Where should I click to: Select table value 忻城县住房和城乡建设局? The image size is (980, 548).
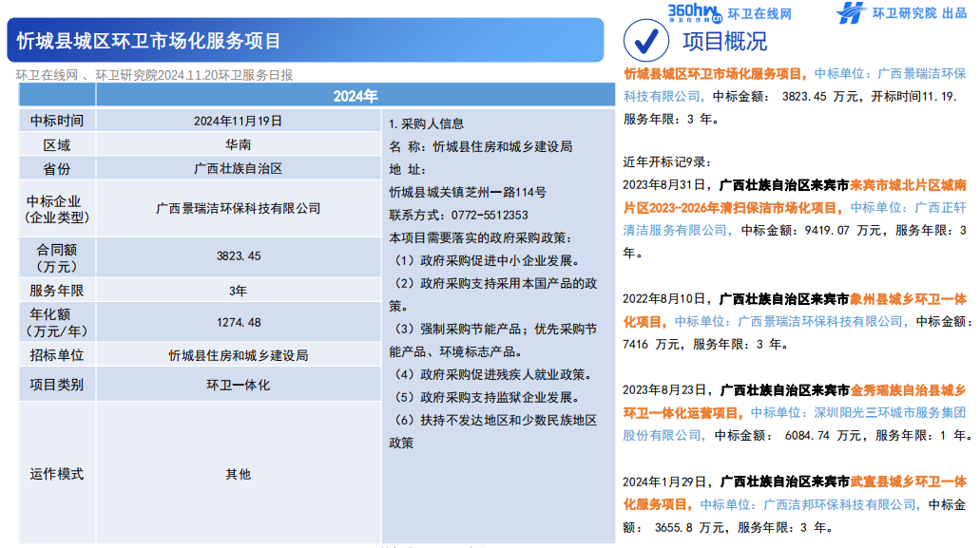click(239, 355)
